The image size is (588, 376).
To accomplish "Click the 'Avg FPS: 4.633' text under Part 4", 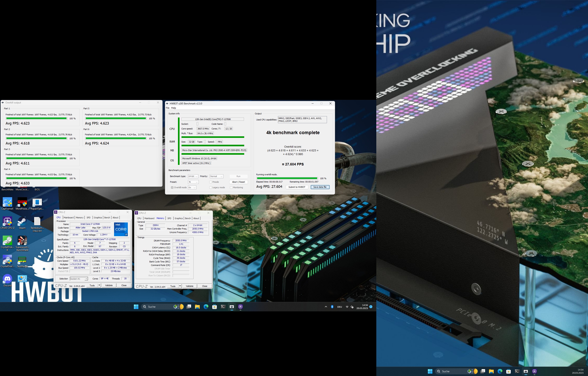I will (18, 183).
